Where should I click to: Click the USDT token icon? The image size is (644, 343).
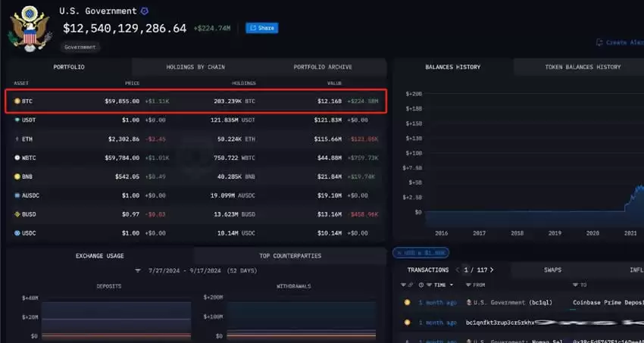pyautogui.click(x=17, y=120)
